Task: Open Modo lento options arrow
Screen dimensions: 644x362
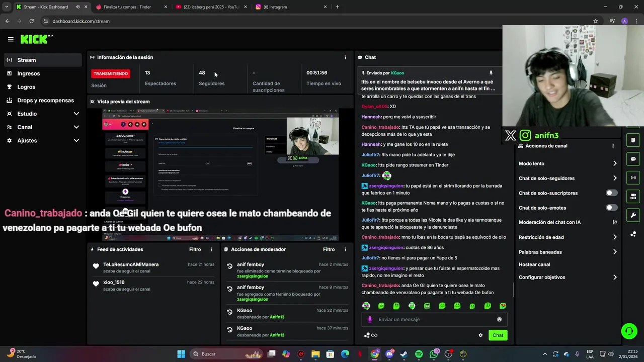Action: [x=615, y=163]
